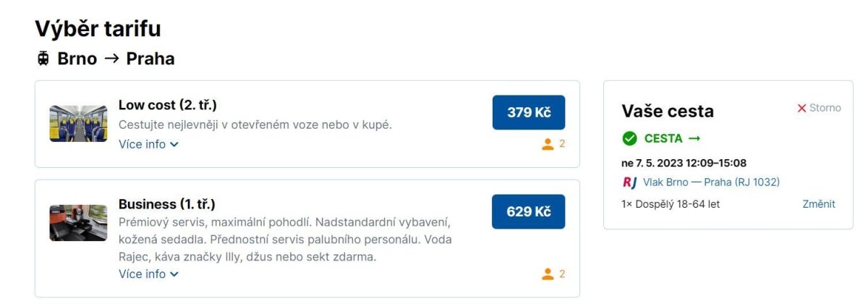Click the 1× Dospělý 18-64 let passenger text
The height and width of the screenshot is (304, 868).
(671, 204)
